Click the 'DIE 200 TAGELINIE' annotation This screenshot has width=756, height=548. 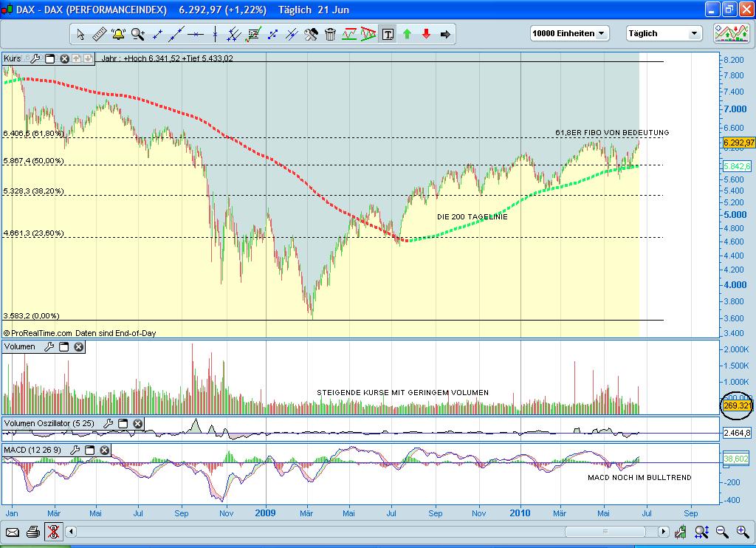click(472, 217)
